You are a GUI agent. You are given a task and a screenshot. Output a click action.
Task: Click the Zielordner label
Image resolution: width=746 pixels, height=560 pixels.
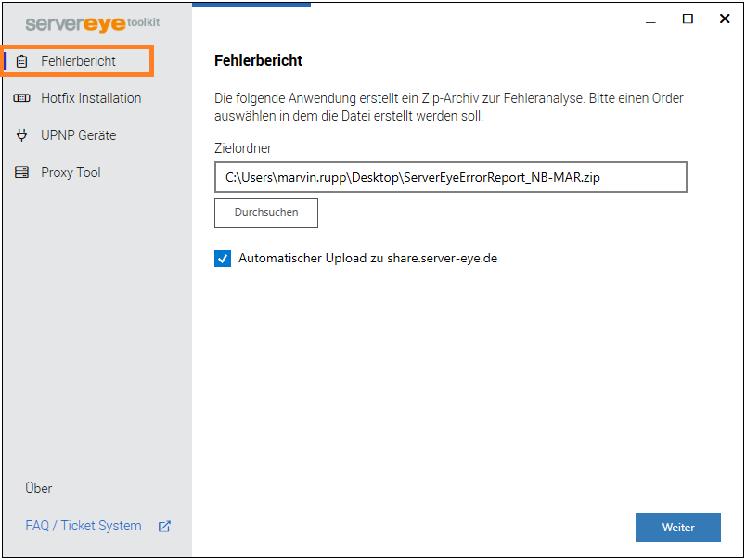coord(243,148)
